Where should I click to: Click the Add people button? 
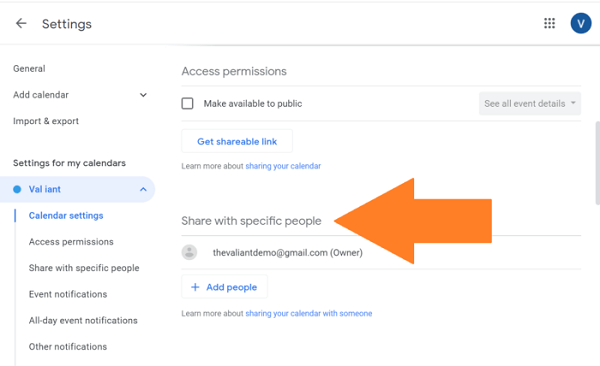[x=224, y=287]
